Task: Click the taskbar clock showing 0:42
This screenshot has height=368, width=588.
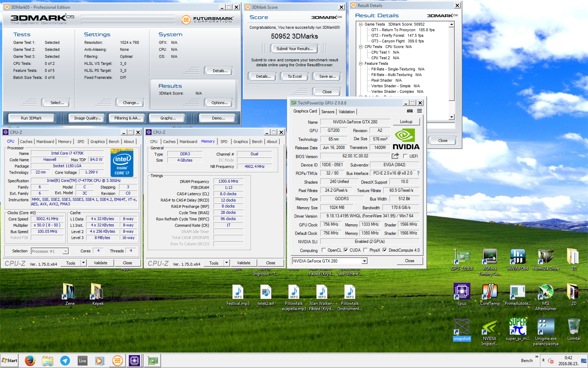Action: 568,358
